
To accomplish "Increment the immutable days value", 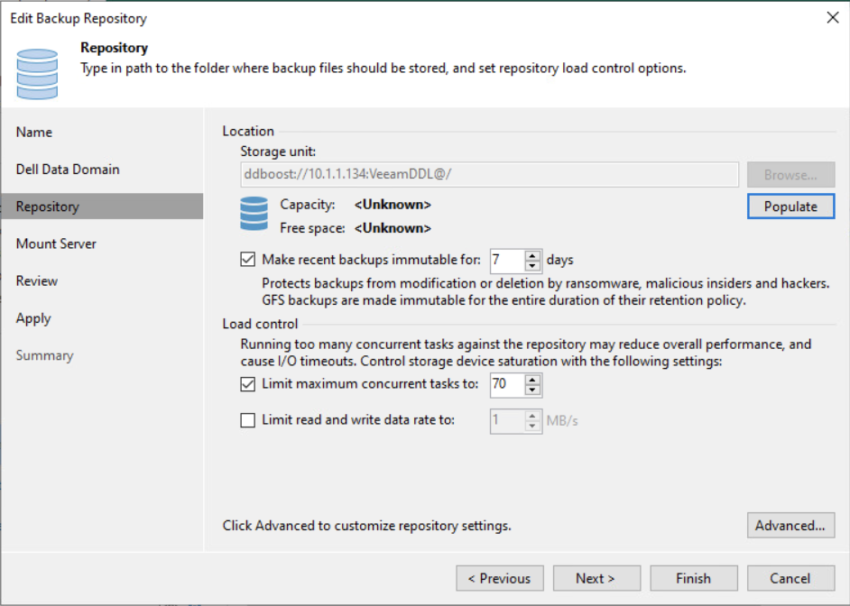I will coord(531,254).
